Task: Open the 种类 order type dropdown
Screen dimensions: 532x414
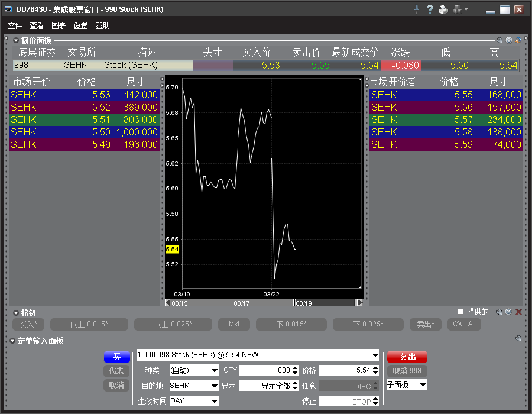Action: click(194, 370)
